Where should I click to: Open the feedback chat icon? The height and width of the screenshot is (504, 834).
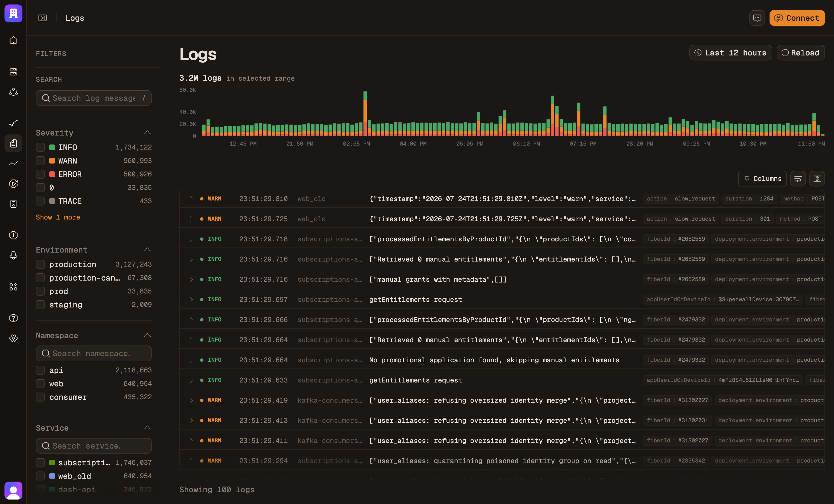[757, 18]
